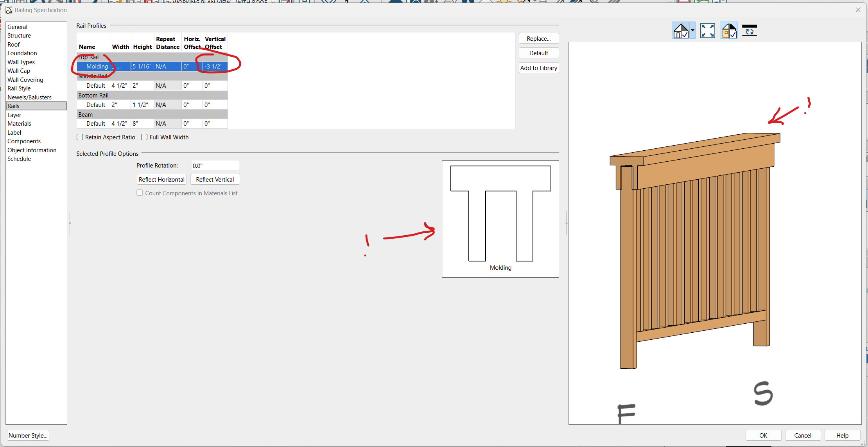
Task: Open the Number Style... dialog
Action: (28, 435)
